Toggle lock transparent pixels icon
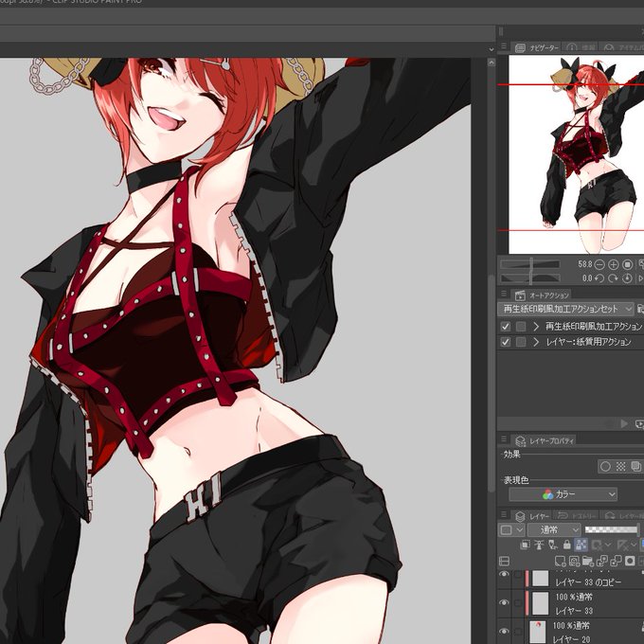644x644 pixels. point(581,545)
